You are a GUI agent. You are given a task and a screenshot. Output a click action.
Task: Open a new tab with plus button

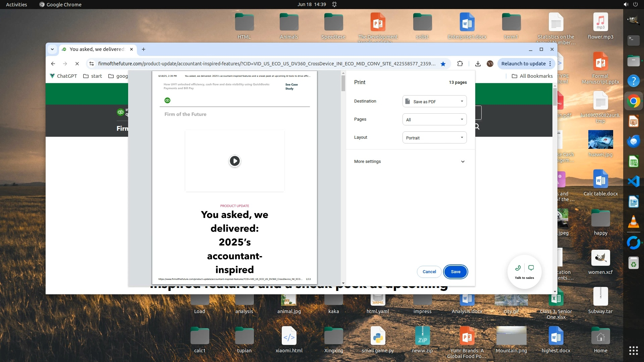click(x=144, y=49)
